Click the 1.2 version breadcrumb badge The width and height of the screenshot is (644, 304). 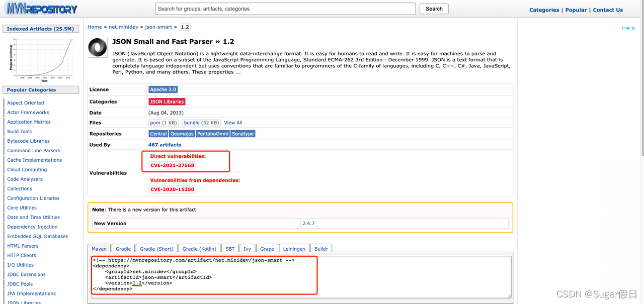[x=185, y=27]
